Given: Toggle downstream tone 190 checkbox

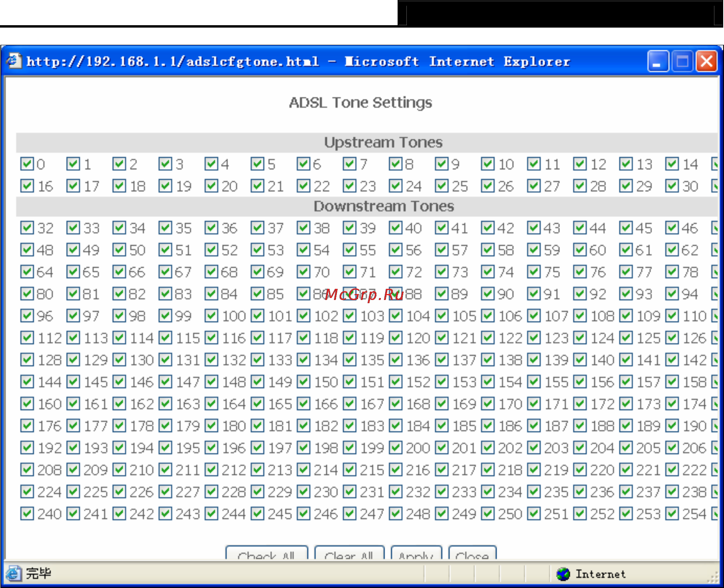Looking at the screenshot, I should tap(672, 426).
